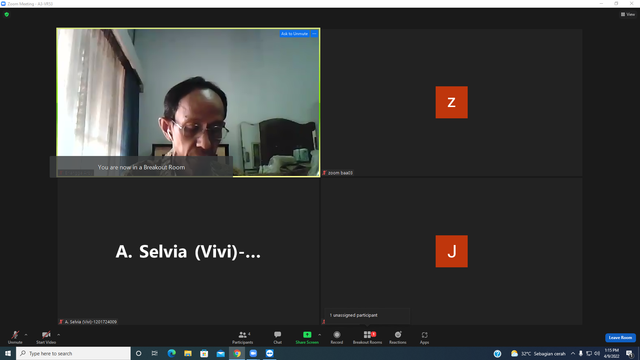Start Video in Zoom toolbar
640x360 pixels.
click(46, 337)
